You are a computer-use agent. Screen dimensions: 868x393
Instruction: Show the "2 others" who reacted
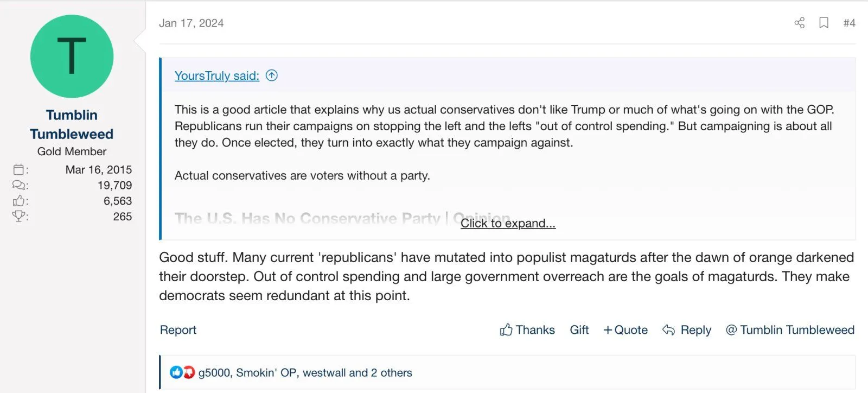pos(391,373)
